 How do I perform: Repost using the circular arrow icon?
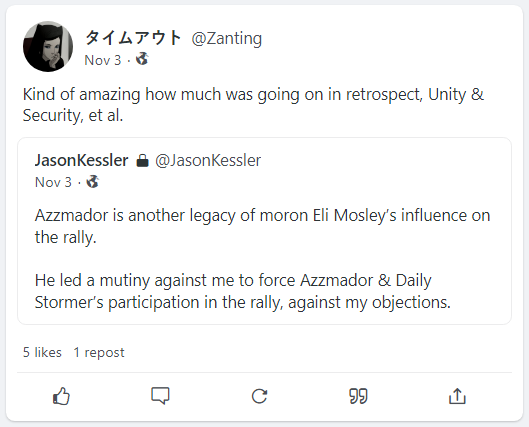(259, 396)
